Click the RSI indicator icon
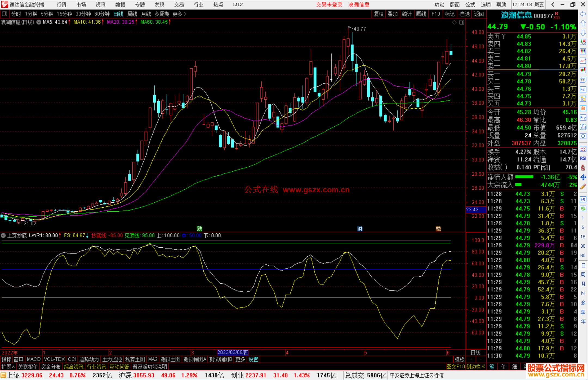 pyautogui.click(x=583, y=158)
